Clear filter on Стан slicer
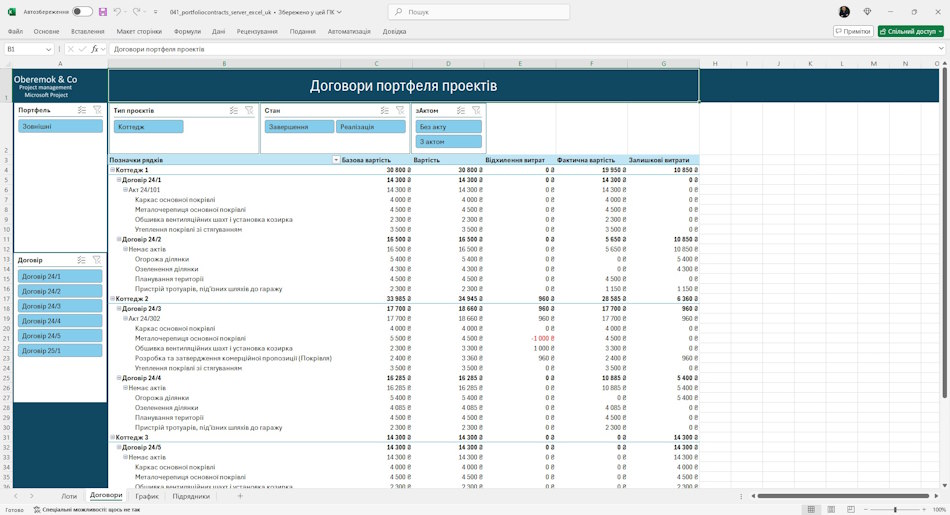950x515 pixels. click(400, 110)
